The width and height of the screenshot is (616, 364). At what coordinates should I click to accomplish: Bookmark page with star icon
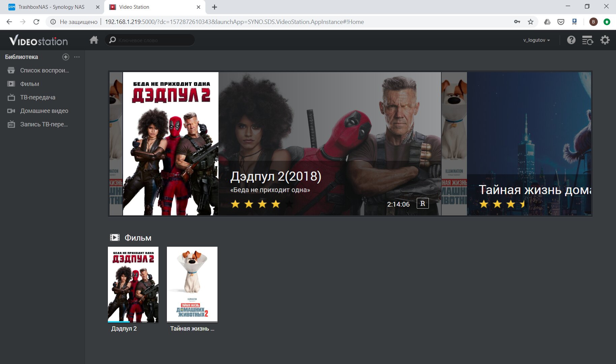coord(531,22)
